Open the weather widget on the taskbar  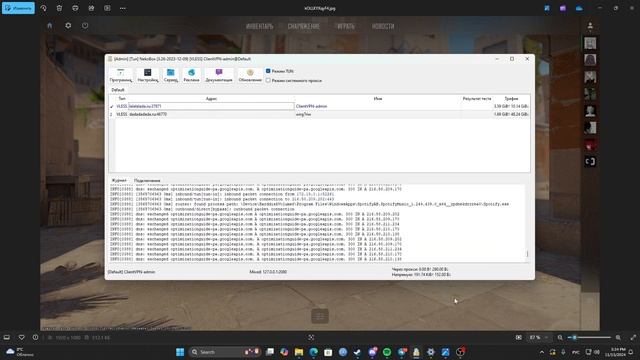click(x=20, y=352)
